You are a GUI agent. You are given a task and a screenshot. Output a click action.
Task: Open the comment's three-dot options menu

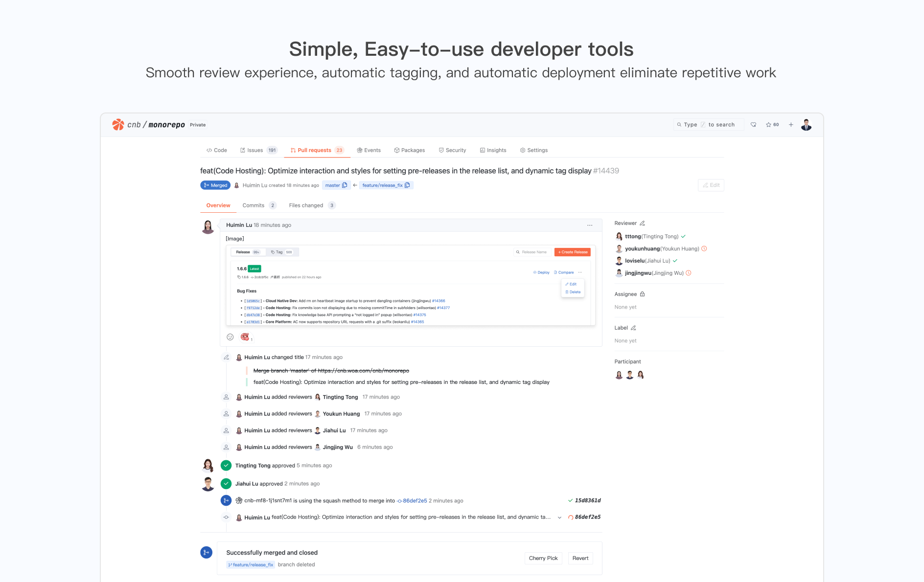[590, 225]
